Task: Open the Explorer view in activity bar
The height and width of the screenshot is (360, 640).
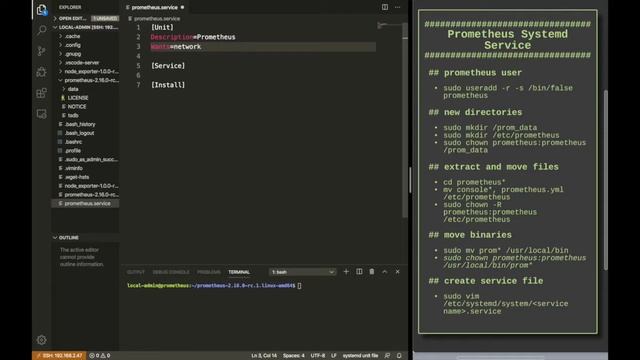Action: coord(42,9)
